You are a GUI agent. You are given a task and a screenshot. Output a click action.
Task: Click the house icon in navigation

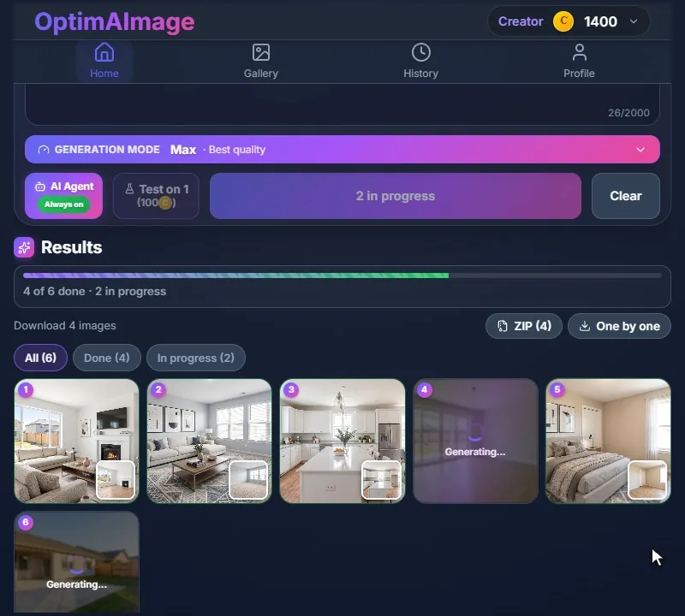[104, 52]
